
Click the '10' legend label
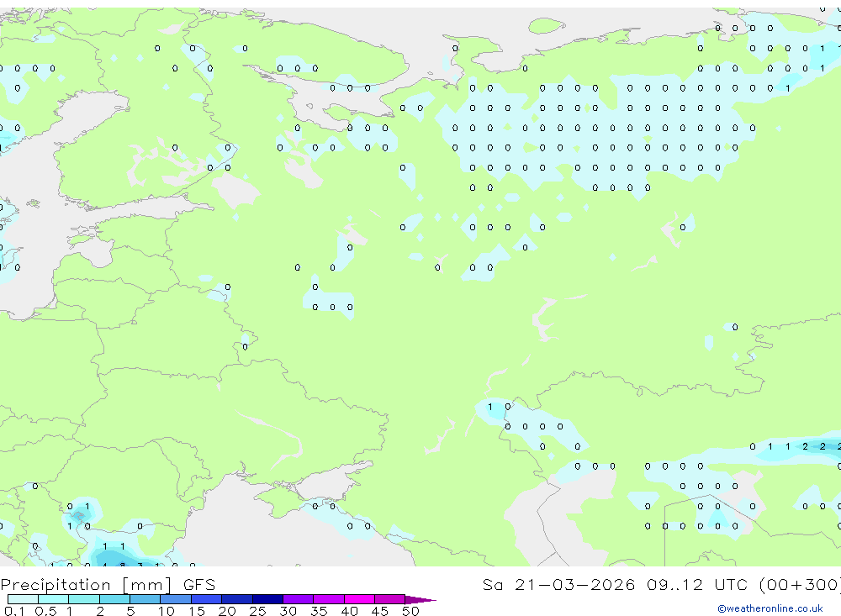tap(166, 611)
